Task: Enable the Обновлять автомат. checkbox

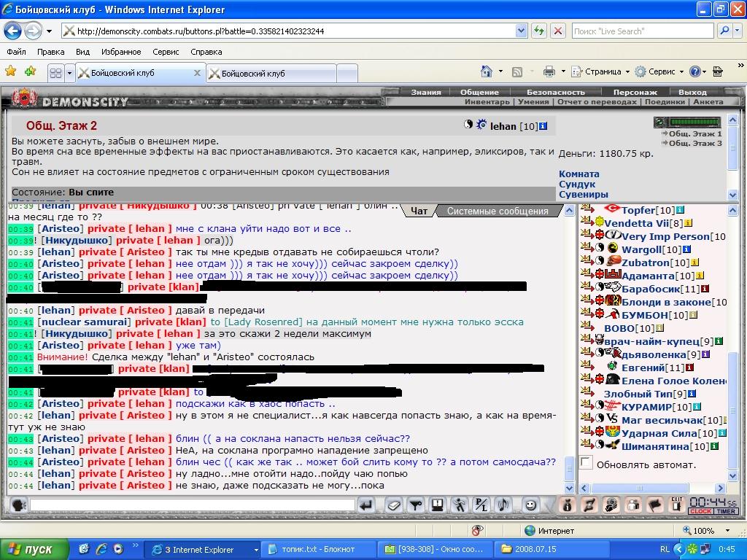Action: pyautogui.click(x=586, y=462)
